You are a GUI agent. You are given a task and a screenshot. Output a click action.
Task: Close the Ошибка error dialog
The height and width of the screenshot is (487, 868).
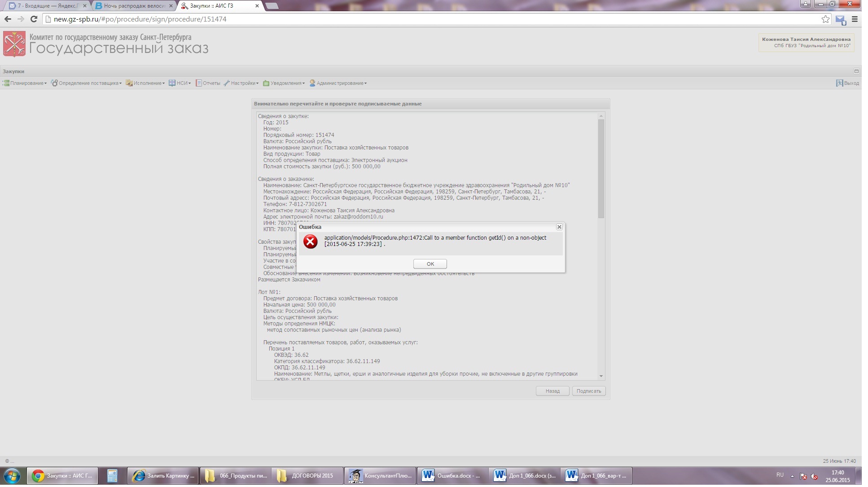pyautogui.click(x=559, y=227)
